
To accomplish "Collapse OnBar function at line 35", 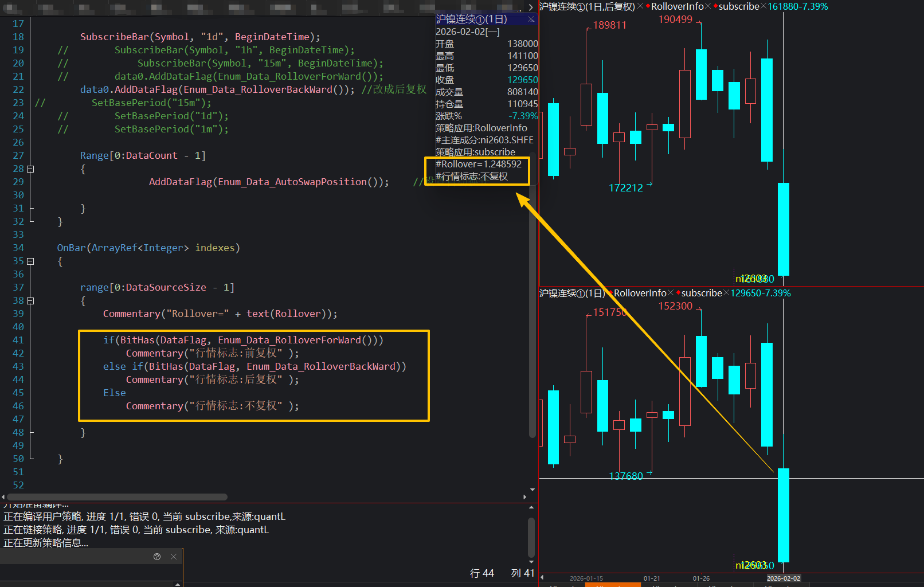I will click(x=30, y=261).
